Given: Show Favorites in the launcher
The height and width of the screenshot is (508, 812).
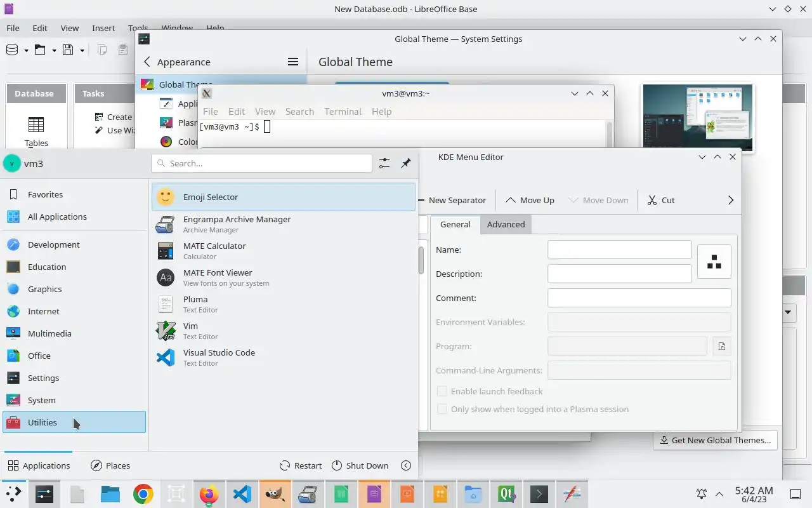Looking at the screenshot, I should point(74,194).
